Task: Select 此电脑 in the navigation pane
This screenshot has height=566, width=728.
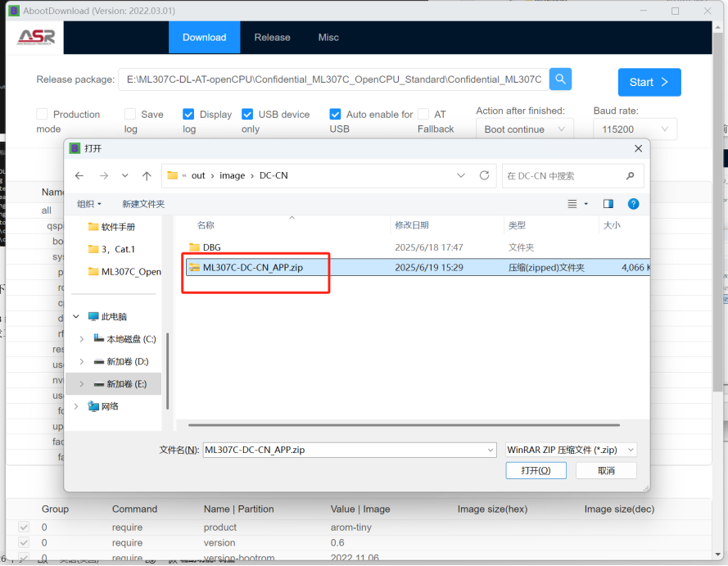Action: point(107,317)
